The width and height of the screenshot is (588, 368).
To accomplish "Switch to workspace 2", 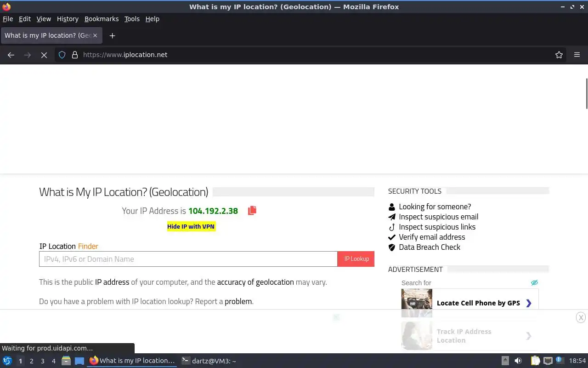I will pyautogui.click(x=32, y=361).
